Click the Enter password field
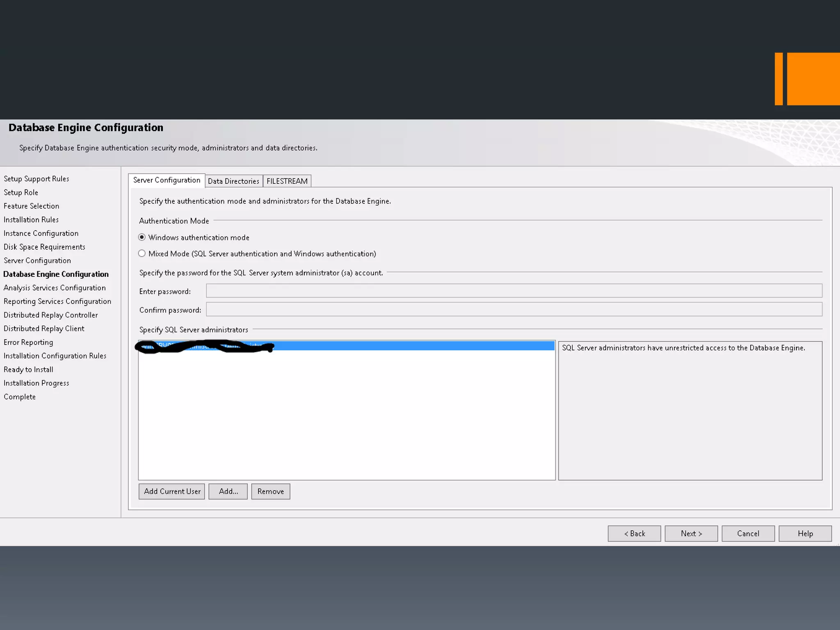 pos(514,291)
